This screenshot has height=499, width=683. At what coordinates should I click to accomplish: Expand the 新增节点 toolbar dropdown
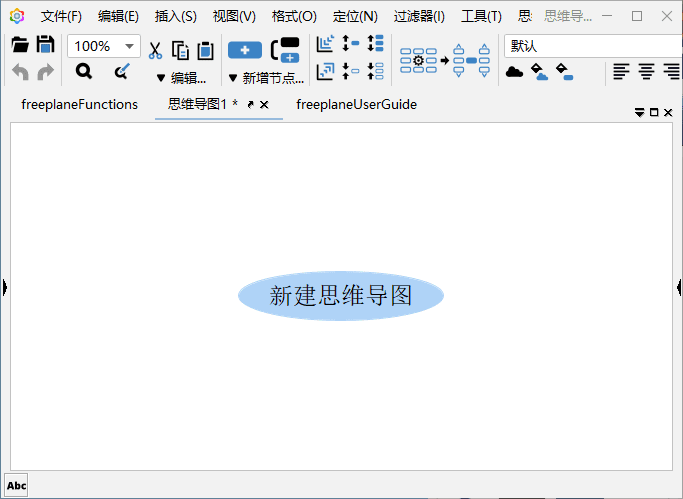tap(265, 78)
